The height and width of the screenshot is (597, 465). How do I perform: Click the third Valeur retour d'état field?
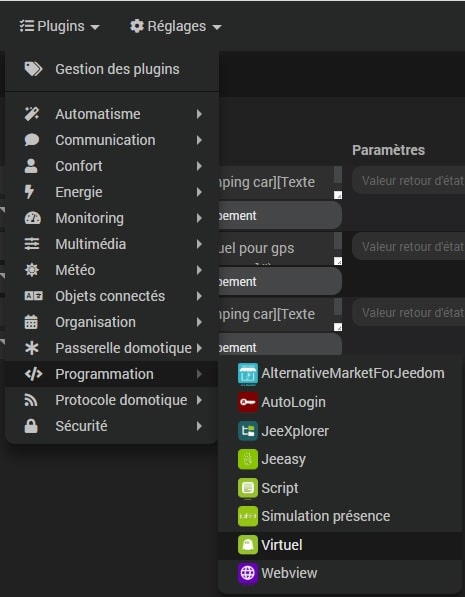tap(409, 313)
